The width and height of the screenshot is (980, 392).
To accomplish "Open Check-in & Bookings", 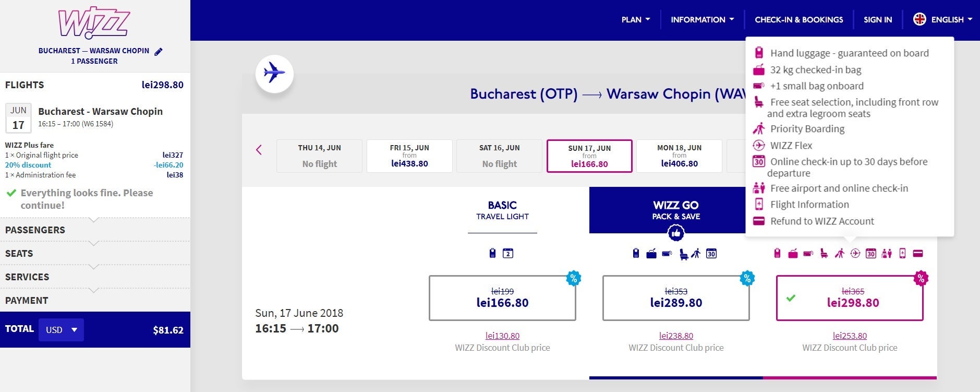I will click(798, 20).
